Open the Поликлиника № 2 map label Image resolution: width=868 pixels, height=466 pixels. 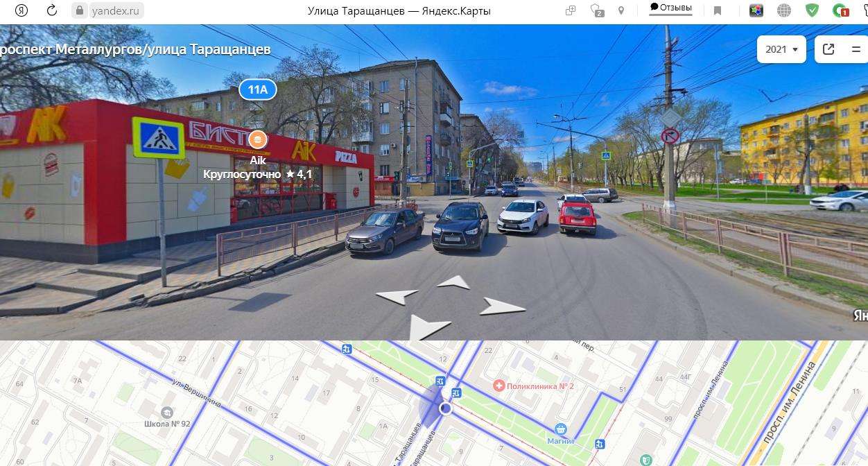tap(540, 386)
